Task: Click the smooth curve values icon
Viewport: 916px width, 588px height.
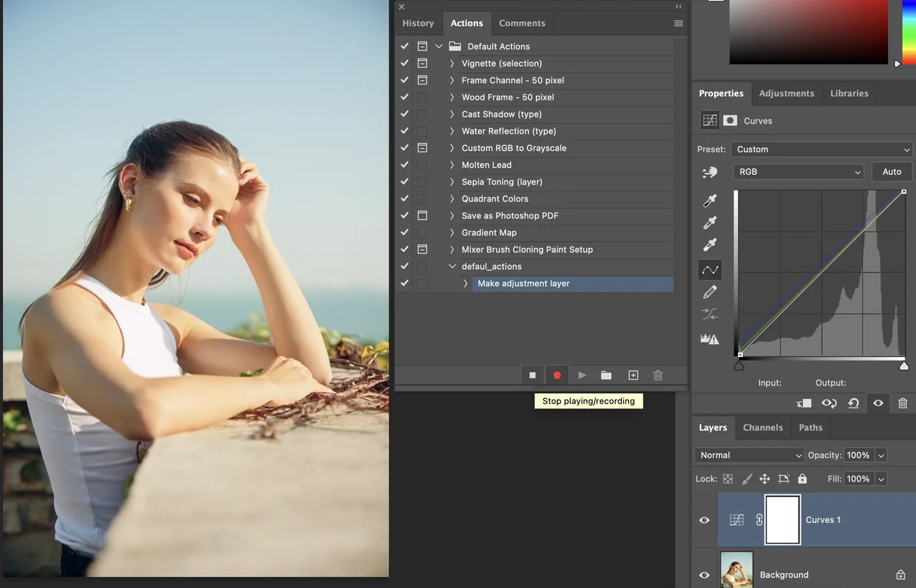Action: tap(710, 314)
